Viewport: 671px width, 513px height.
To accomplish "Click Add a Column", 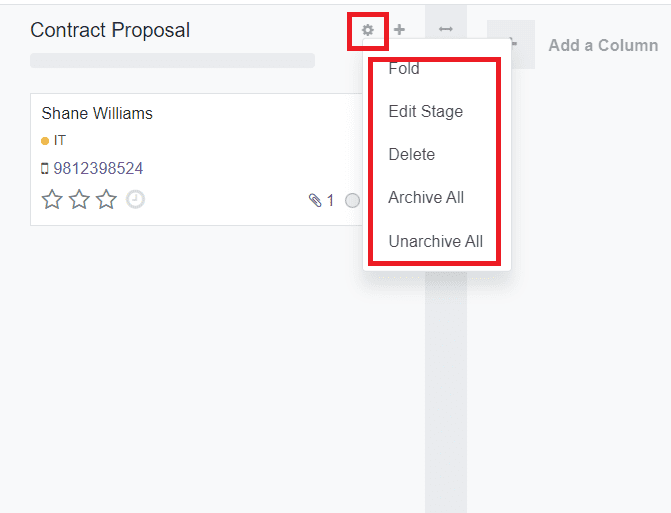I will (x=603, y=45).
